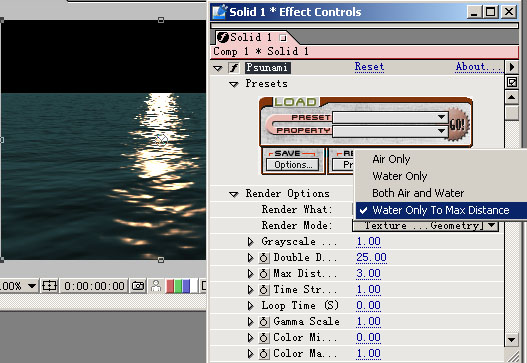Image resolution: width=527 pixels, height=363 pixels.
Task: Click the scrollbar down arrow
Action: pyautogui.click(x=512, y=339)
